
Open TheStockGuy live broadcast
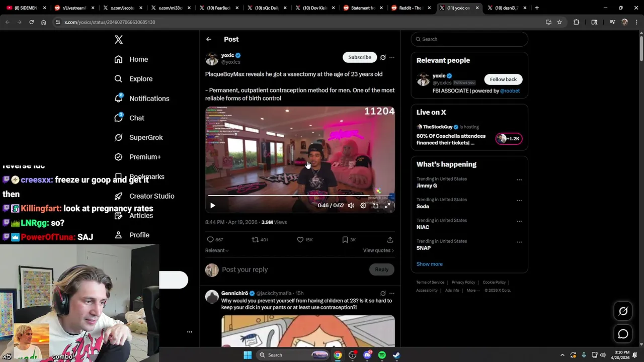coord(469,136)
